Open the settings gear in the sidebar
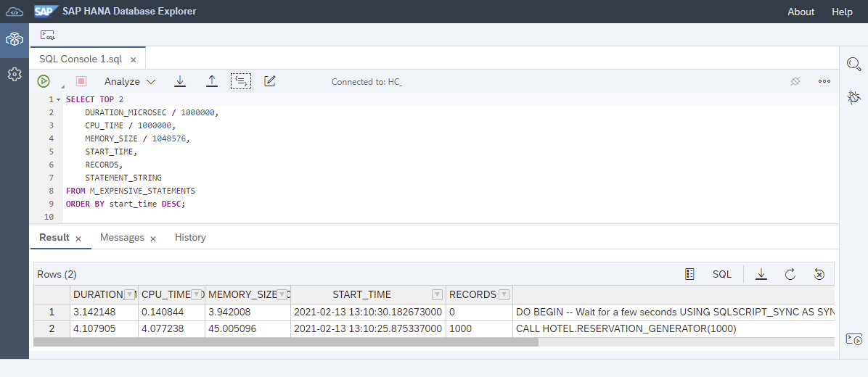 point(15,74)
